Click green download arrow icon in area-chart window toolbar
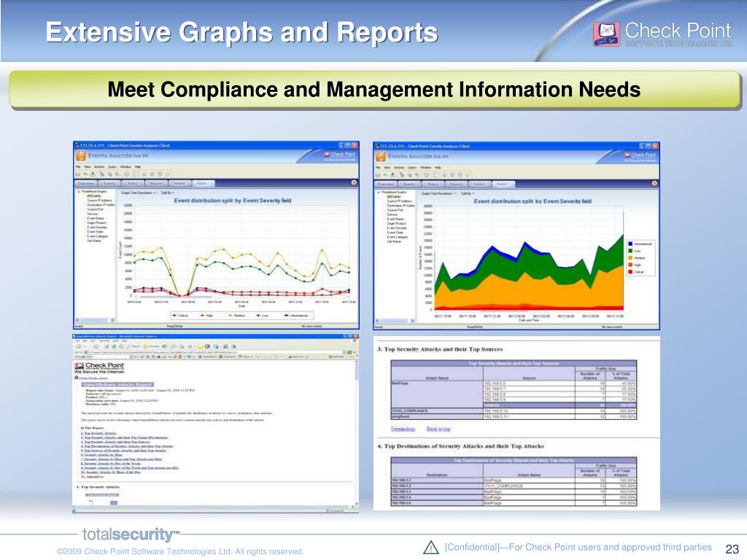The width and height of the screenshot is (747, 560). [393, 175]
